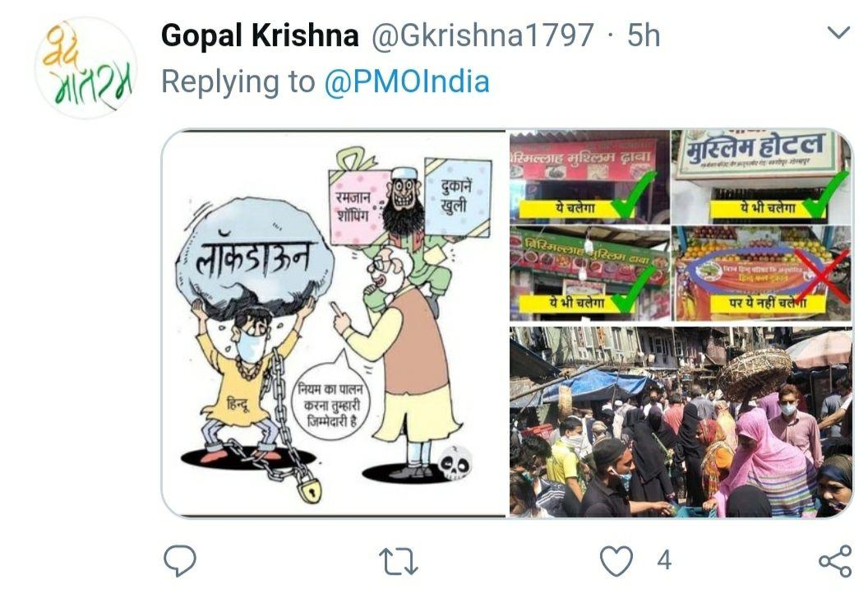
Task: Click the reply speech bubble icon
Action: (180, 561)
